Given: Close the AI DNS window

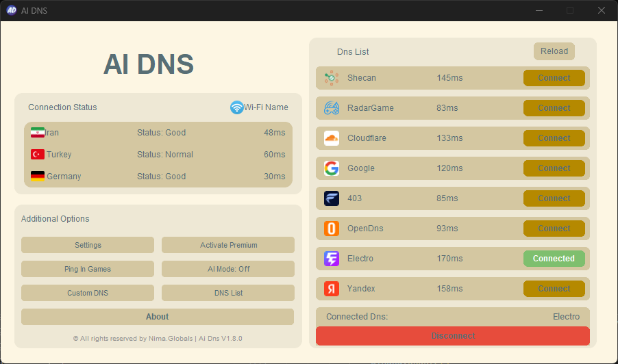Looking at the screenshot, I should coord(601,10).
